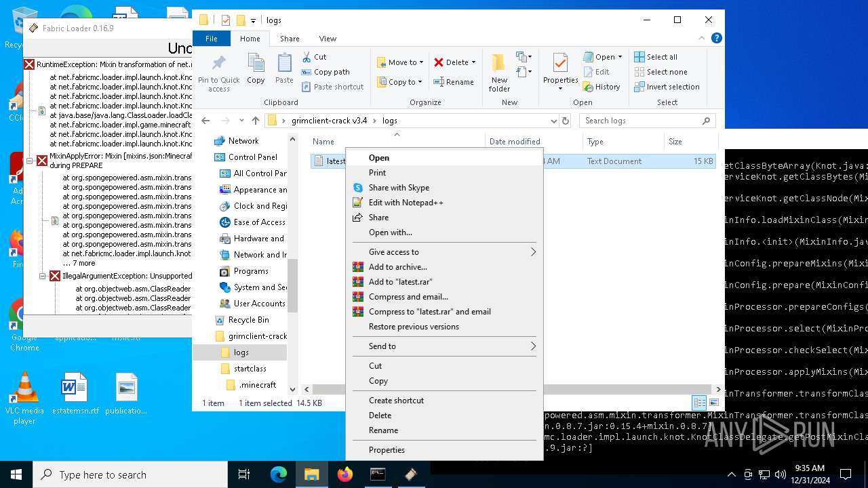Choose Share with Skype menu entry
Image resolution: width=868 pixels, height=488 pixels.
(444, 188)
